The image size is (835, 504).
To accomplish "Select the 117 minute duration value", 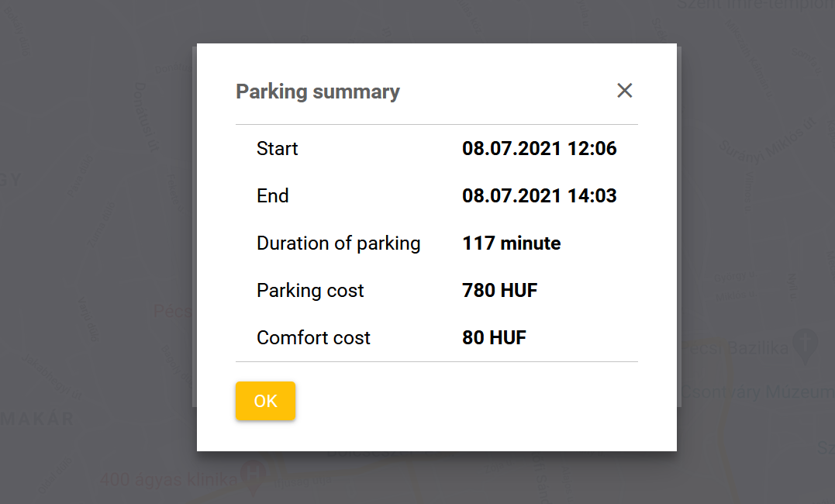I will [511, 243].
